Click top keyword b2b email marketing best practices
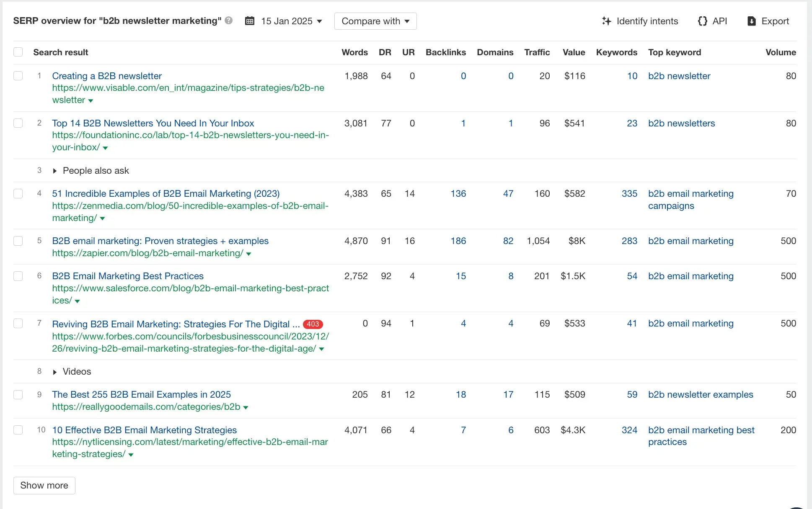The height and width of the screenshot is (509, 812). click(701, 436)
